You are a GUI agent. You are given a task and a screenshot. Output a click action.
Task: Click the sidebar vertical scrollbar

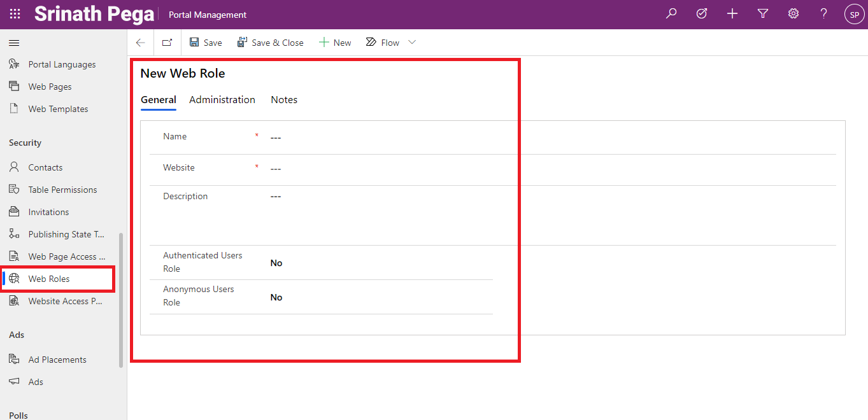(121, 299)
